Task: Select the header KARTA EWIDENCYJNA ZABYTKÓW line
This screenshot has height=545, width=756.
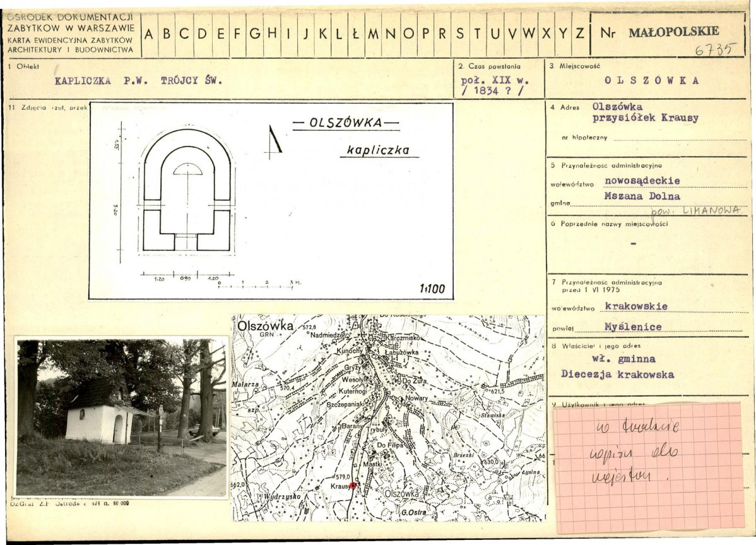Action: (x=70, y=40)
